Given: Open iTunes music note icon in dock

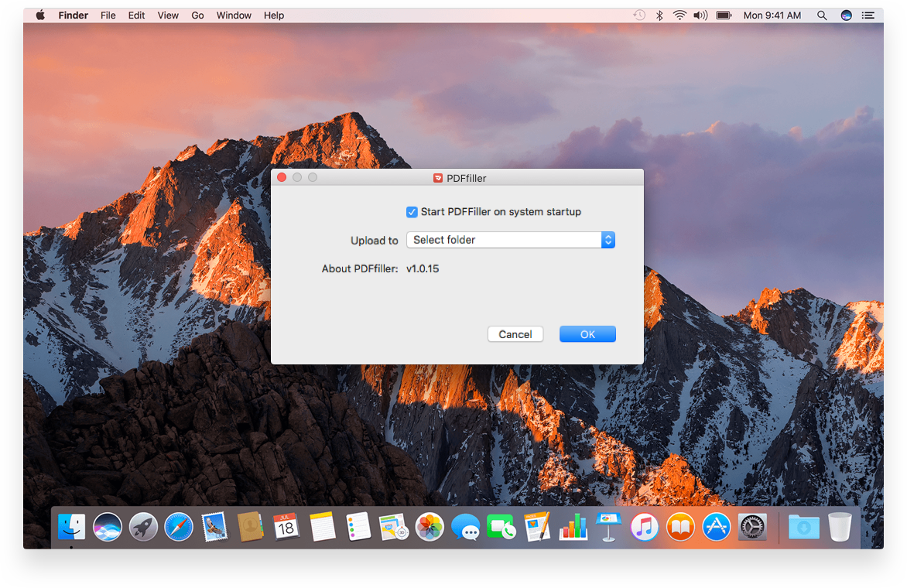Looking at the screenshot, I should click(x=645, y=527).
